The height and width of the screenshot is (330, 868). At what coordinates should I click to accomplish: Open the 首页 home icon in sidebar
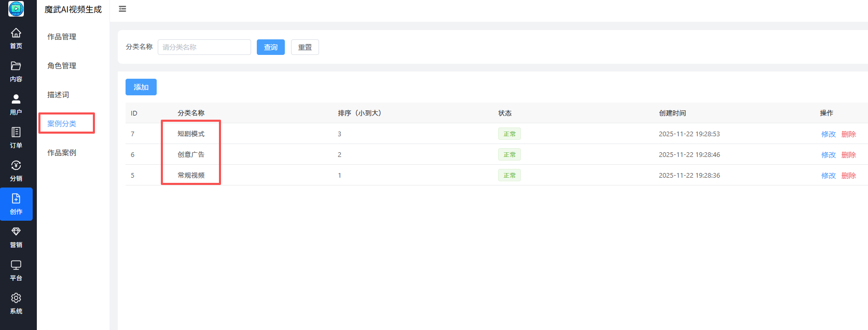(x=16, y=33)
